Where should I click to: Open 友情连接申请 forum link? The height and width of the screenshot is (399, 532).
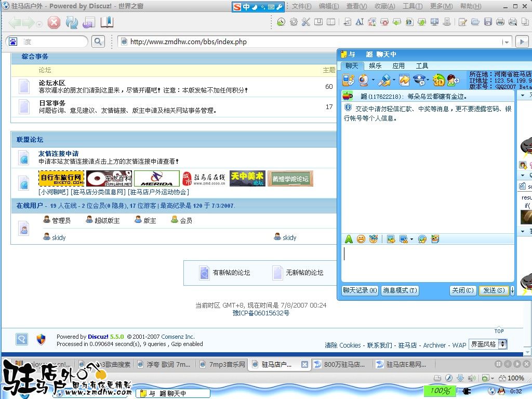[x=58, y=154]
